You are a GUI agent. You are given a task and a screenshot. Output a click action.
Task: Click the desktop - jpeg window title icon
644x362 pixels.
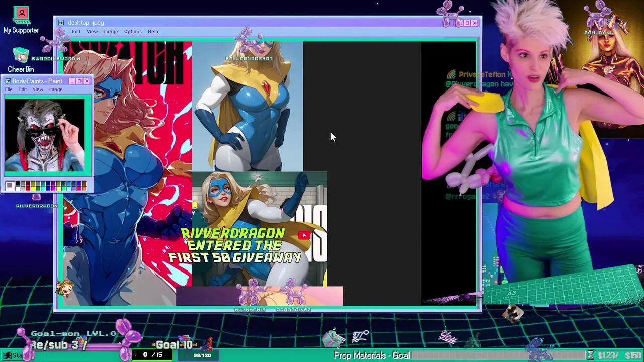[61, 23]
